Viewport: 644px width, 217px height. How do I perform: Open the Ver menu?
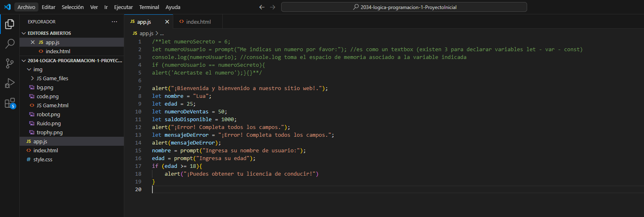coord(94,7)
